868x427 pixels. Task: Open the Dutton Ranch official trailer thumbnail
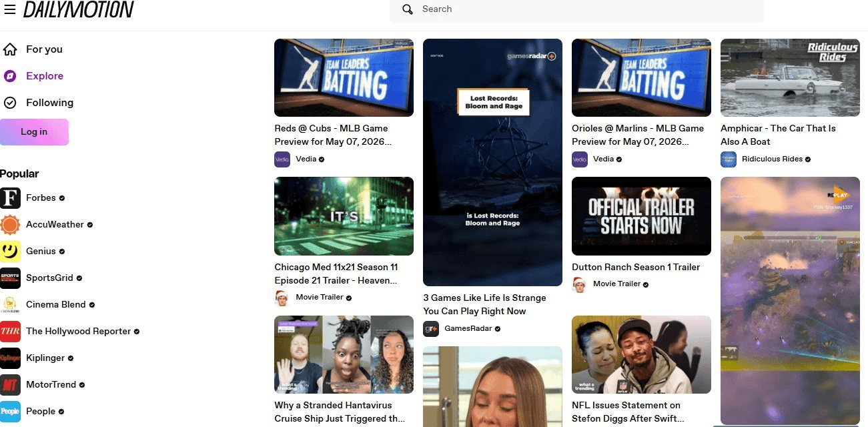641,216
